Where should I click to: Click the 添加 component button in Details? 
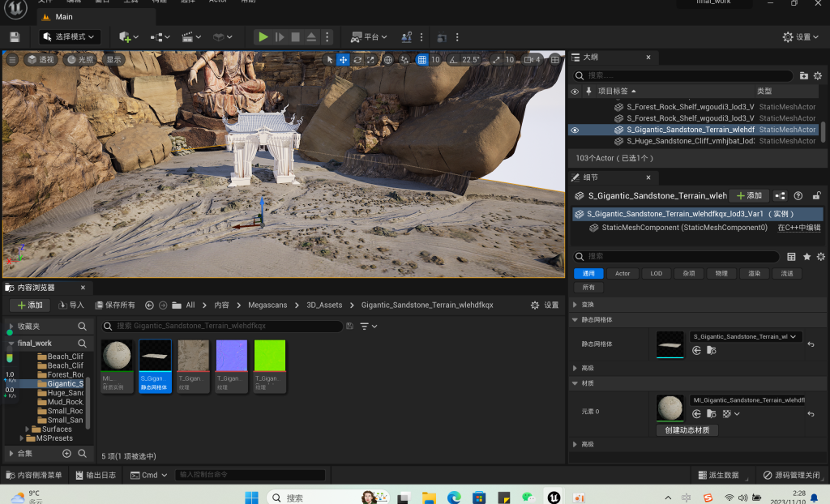[x=749, y=196]
